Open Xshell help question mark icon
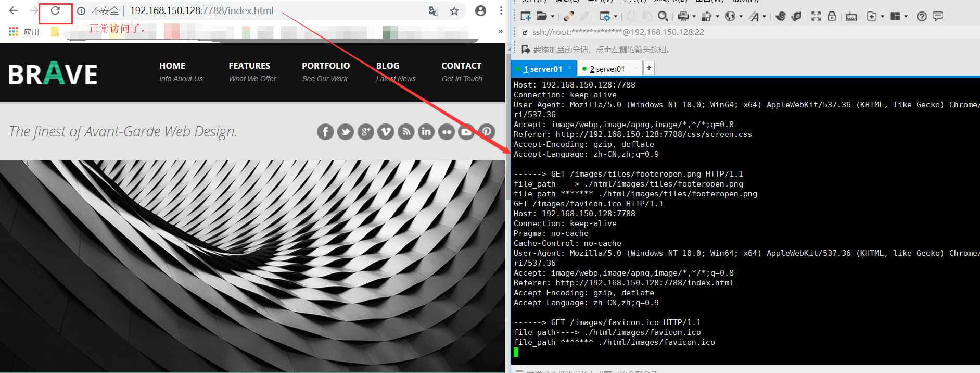This screenshot has height=373, width=980. pos(922,16)
